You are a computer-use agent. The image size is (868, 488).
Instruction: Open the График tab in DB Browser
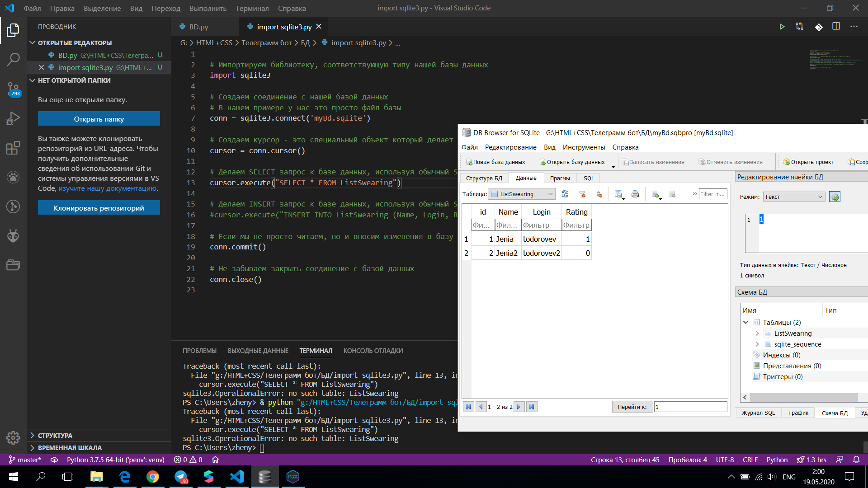point(798,413)
